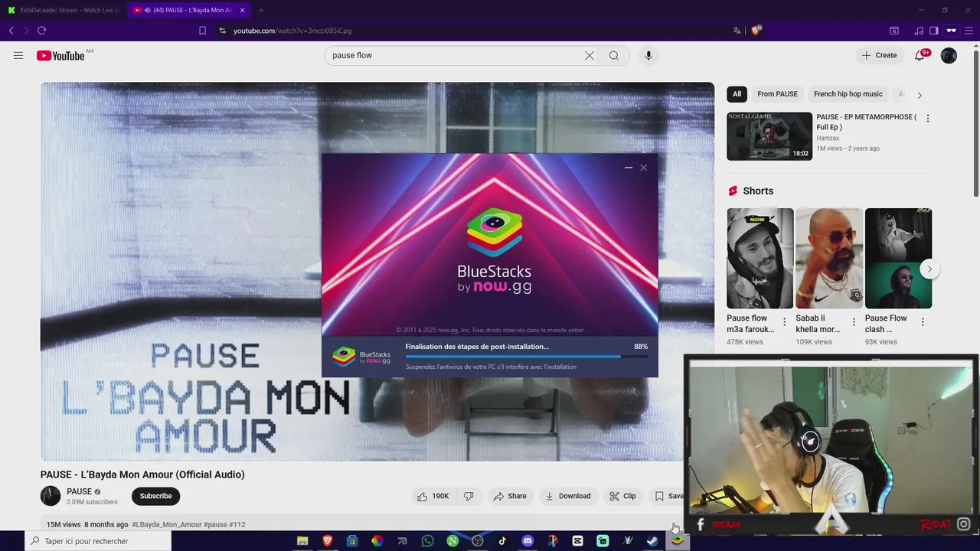
Task: Start voice search with the microphone icon
Action: (x=648, y=55)
